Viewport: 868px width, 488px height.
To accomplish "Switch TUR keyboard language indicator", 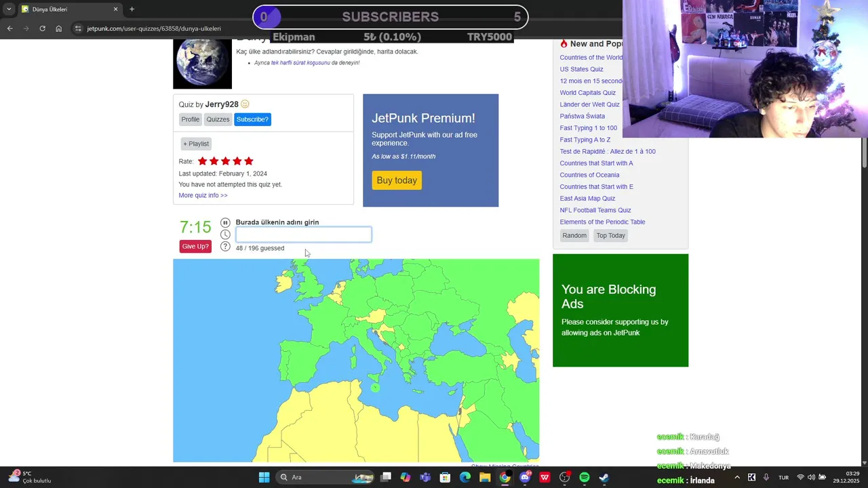I will (x=783, y=477).
